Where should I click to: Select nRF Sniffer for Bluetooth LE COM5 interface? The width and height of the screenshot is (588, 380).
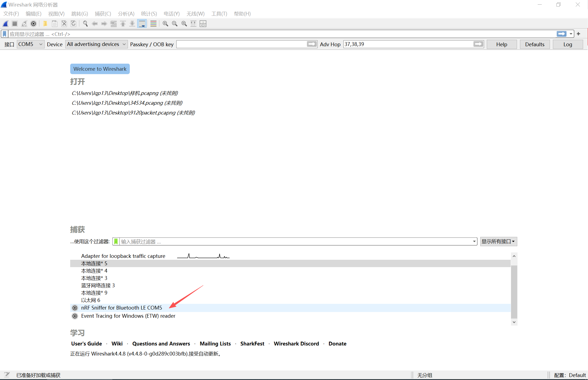click(x=290, y=308)
